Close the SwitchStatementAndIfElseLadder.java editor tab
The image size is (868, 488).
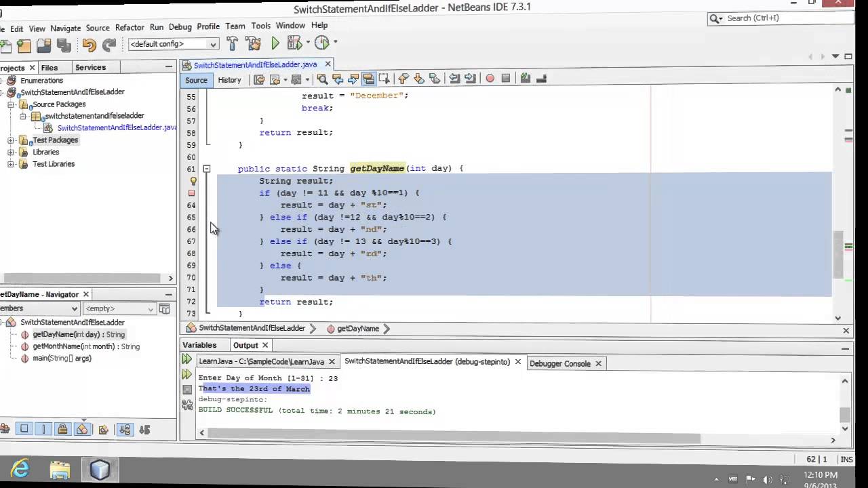327,64
